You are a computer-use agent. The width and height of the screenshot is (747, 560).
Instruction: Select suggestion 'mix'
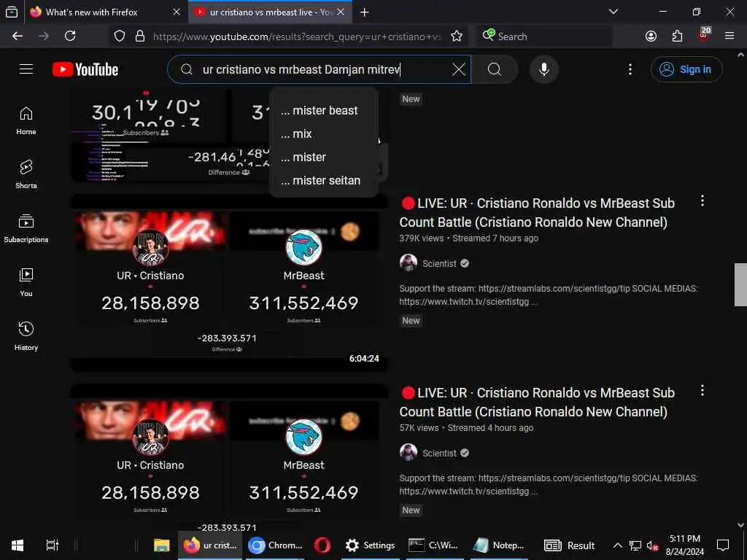(x=324, y=134)
